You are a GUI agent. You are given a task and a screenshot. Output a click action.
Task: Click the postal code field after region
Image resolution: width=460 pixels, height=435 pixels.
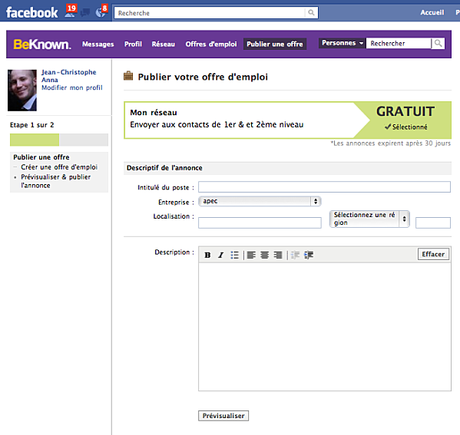(x=433, y=223)
